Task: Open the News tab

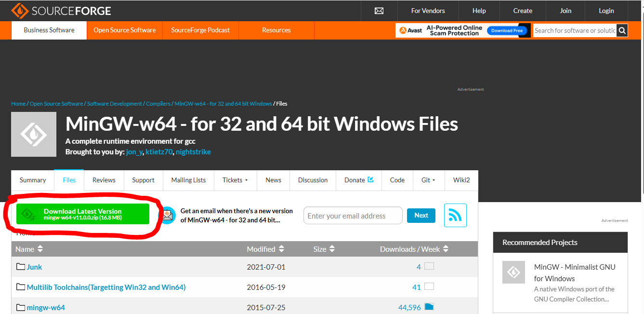Action: (x=273, y=180)
